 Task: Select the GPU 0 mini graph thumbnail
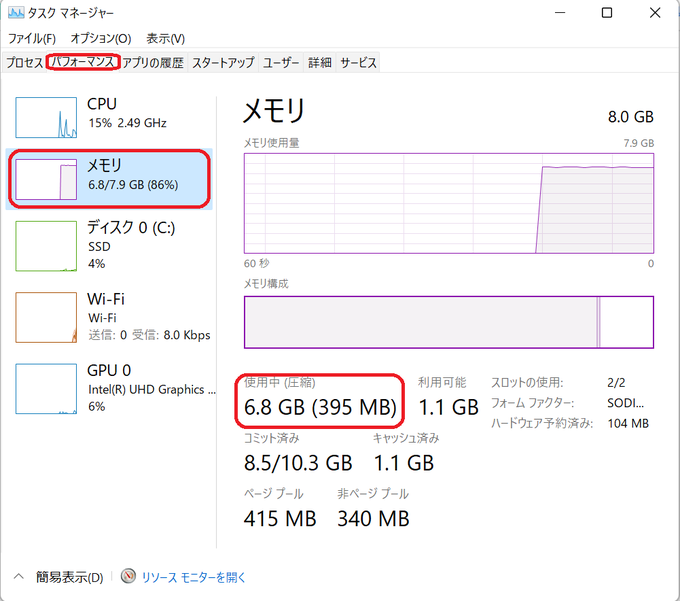46,388
